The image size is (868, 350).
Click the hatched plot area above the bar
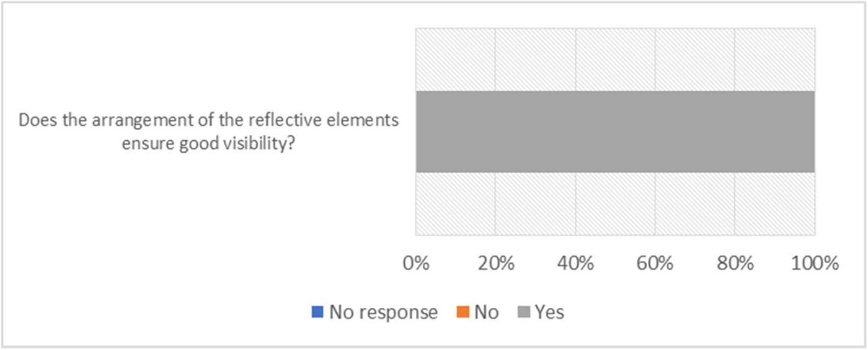tap(615, 60)
